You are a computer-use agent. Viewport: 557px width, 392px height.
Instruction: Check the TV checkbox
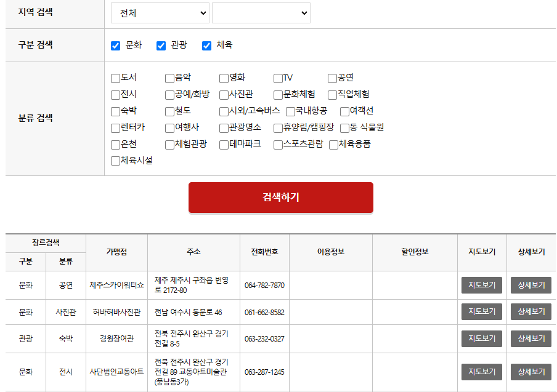277,78
